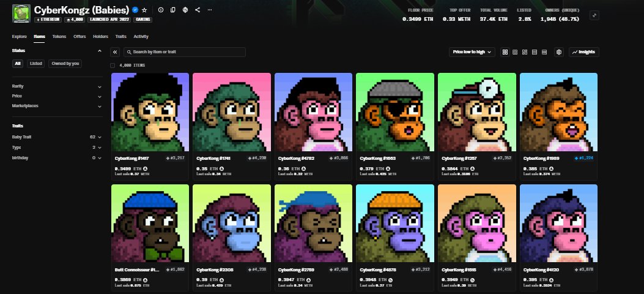
Task: Click the copy contract icon
Action: [x=173, y=10]
